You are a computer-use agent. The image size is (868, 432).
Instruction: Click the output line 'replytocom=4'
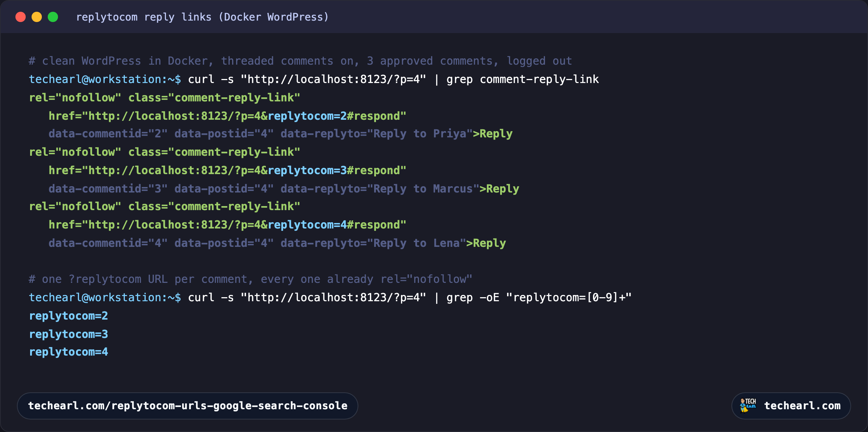(68, 352)
